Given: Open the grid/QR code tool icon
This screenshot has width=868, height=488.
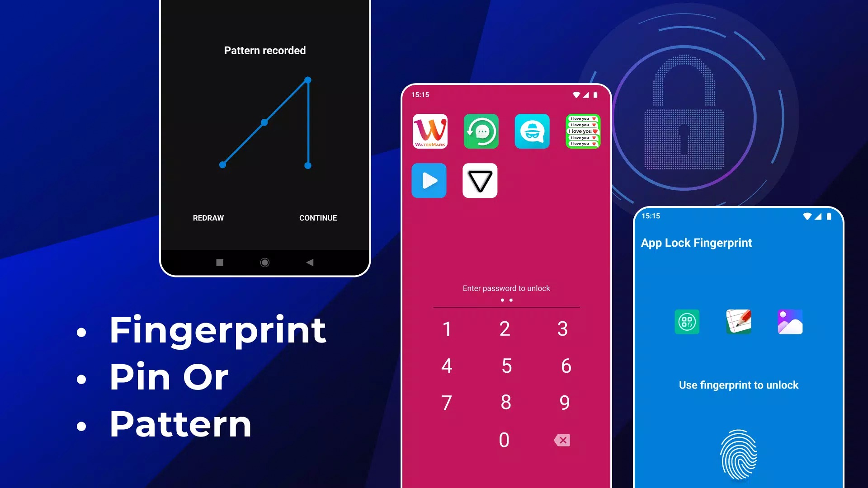Looking at the screenshot, I should click(x=687, y=322).
